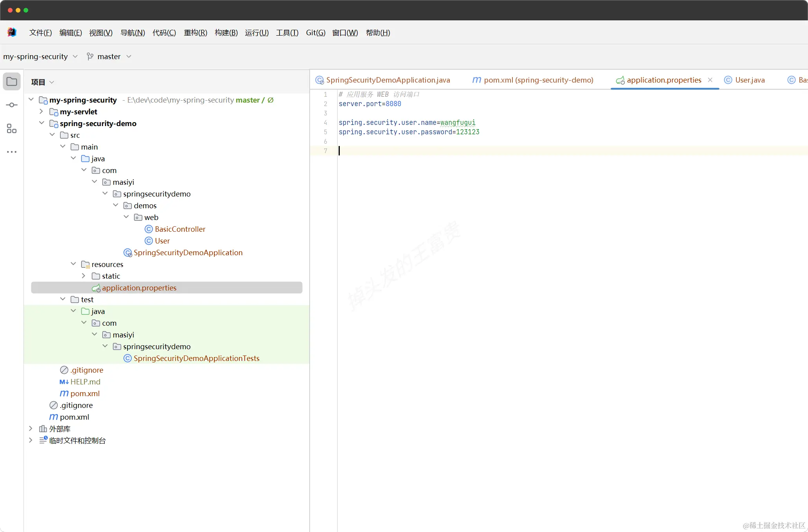Click the password value 123123
The image size is (808, 532).
click(468, 132)
